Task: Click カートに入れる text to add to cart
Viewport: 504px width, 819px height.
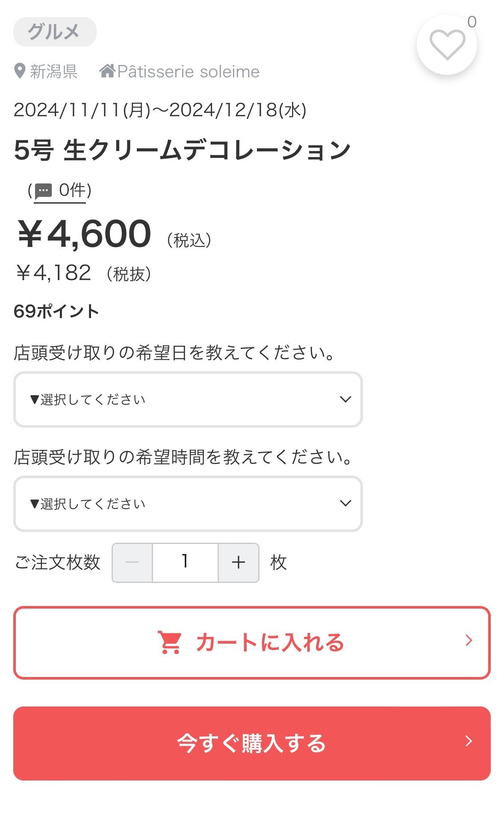Action: [270, 642]
